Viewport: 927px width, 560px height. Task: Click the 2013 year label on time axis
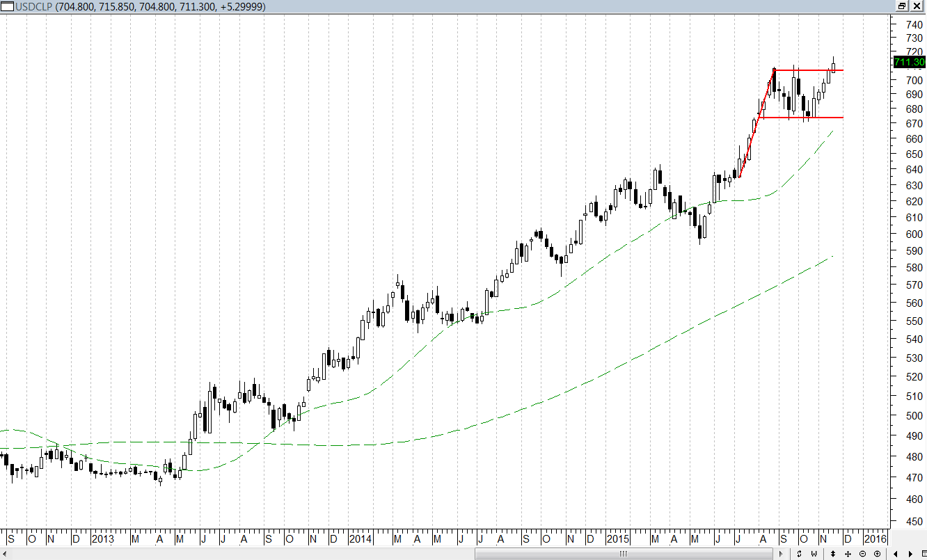(102, 538)
